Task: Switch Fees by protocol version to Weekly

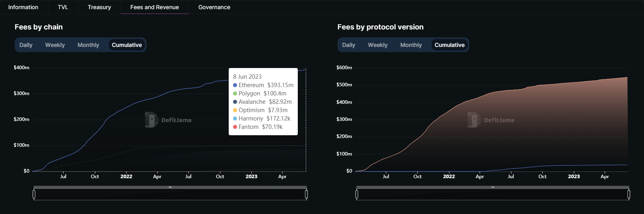Action: click(378, 45)
